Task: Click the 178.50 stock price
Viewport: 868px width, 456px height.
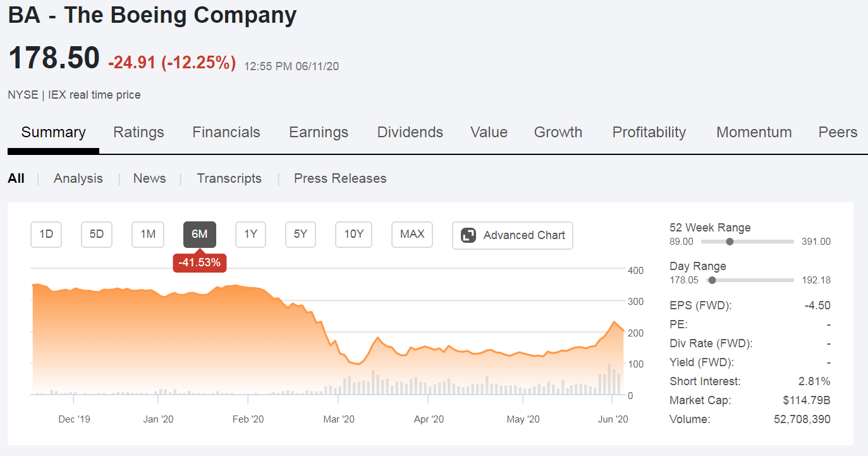Action: point(54,58)
